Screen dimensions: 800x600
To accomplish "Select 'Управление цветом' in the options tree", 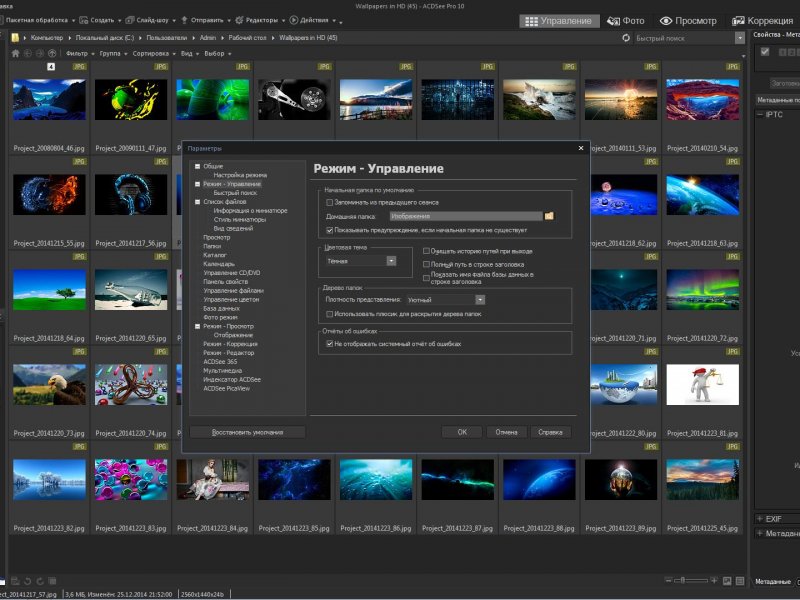I will [x=231, y=299].
